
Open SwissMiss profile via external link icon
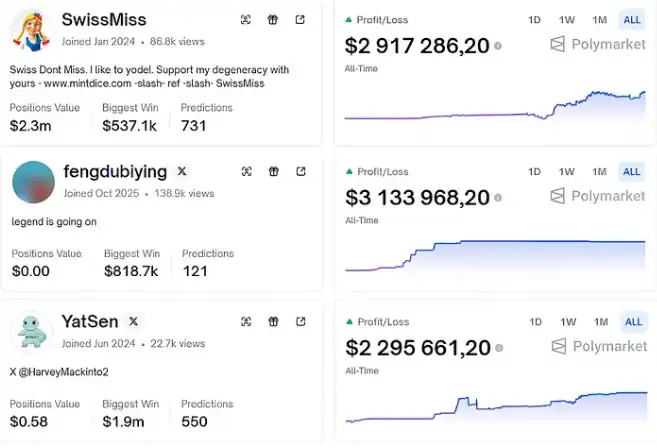click(300, 20)
